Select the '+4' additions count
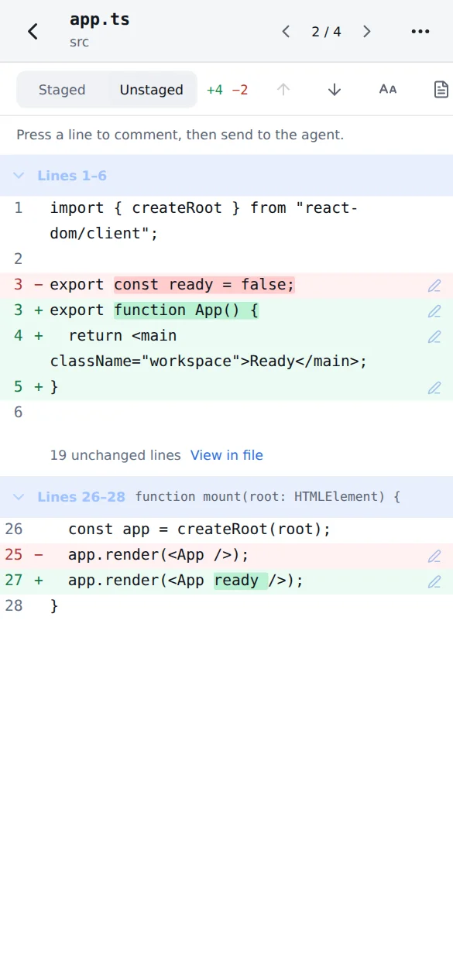453x980 pixels. [x=214, y=90]
